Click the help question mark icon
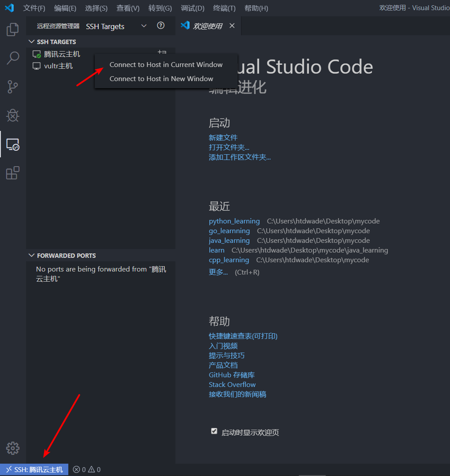The image size is (450, 476). [x=160, y=26]
